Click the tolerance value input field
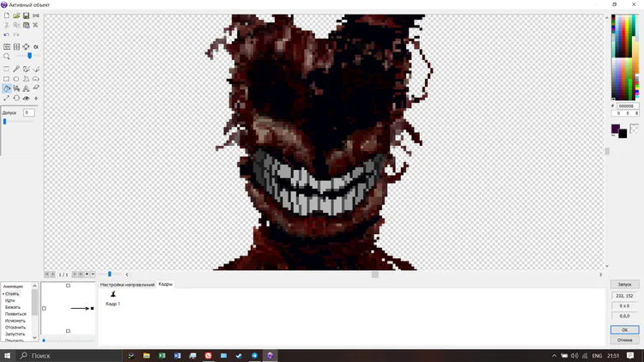The height and width of the screenshot is (362, 644). [x=28, y=112]
